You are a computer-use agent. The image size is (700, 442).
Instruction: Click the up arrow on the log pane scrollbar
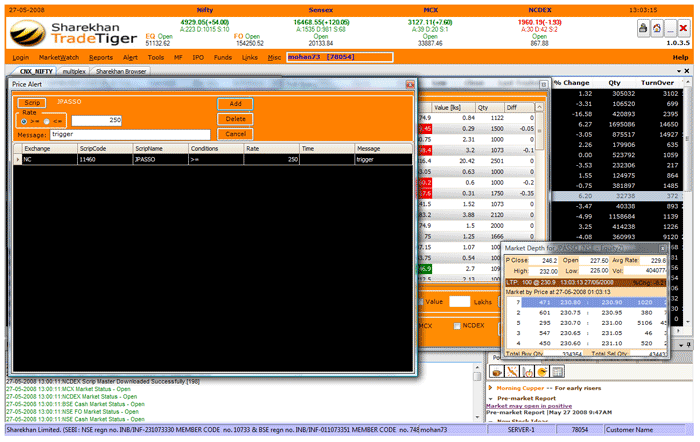(x=477, y=368)
